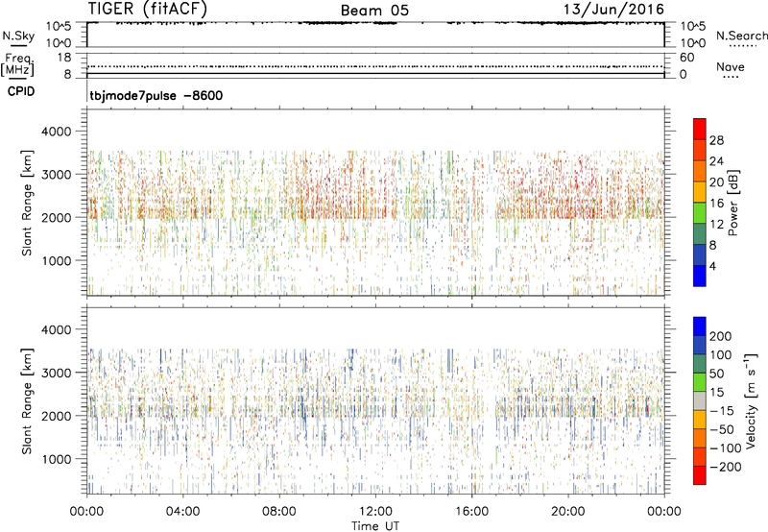Click the '12:00' time axis tick
Screen dimensions: 768x532
click(375, 512)
